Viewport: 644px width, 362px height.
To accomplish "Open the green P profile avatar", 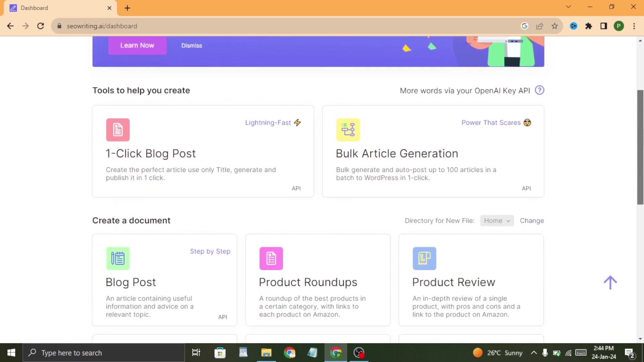I will click(x=619, y=26).
